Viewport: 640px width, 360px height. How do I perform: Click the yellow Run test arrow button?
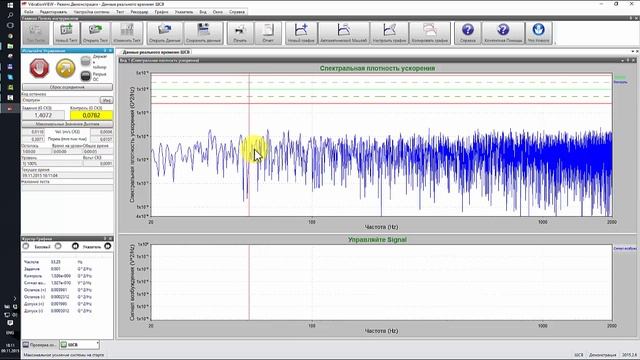65,68
